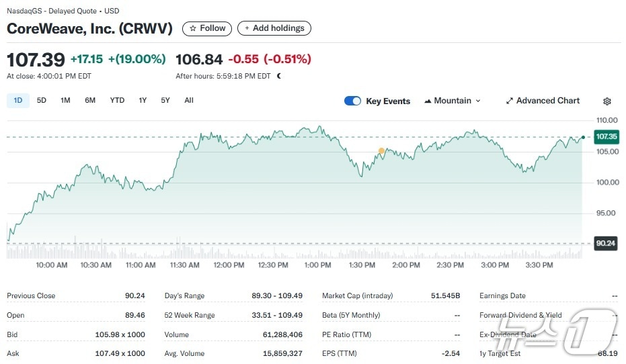Click the Add holdings button
626x364 pixels.
click(274, 28)
